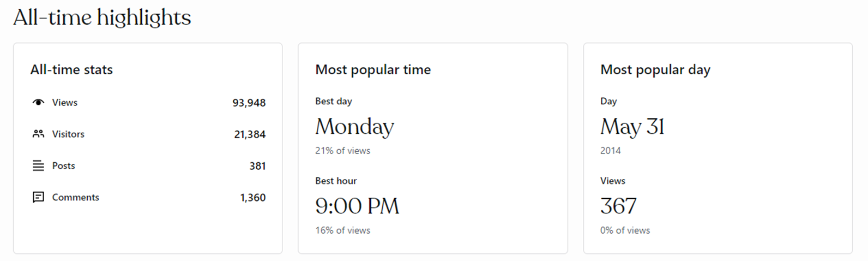Select the Monday best day value

(x=354, y=127)
